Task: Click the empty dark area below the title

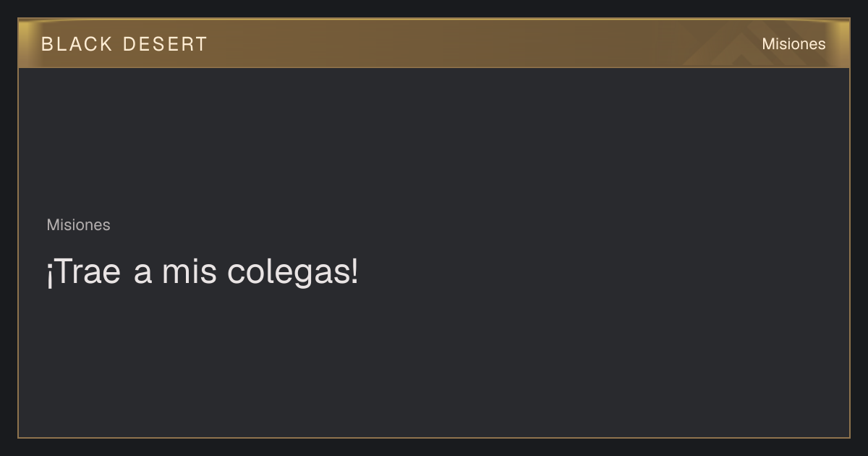Action: [434, 362]
